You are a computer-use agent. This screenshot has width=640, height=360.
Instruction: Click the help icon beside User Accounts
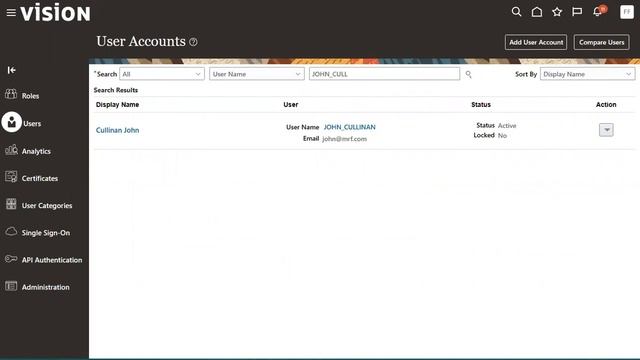(193, 42)
